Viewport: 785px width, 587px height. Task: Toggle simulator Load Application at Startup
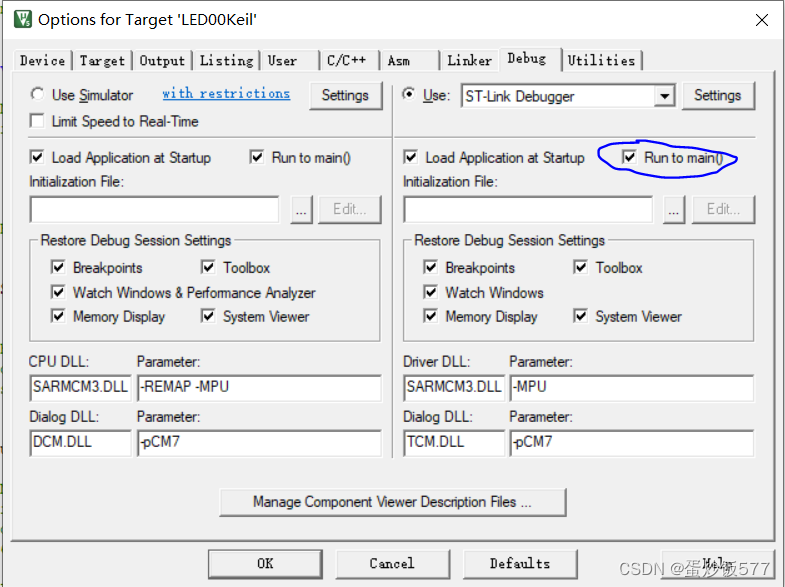coord(37,157)
